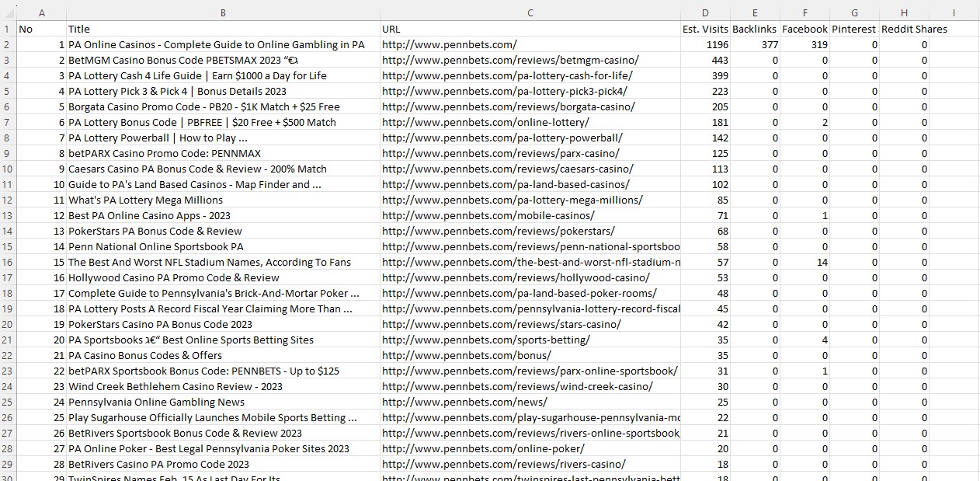The width and height of the screenshot is (980, 481).
Task: Select 'Guide to PA's Land Based Casinos' cell
Action: pos(223,184)
